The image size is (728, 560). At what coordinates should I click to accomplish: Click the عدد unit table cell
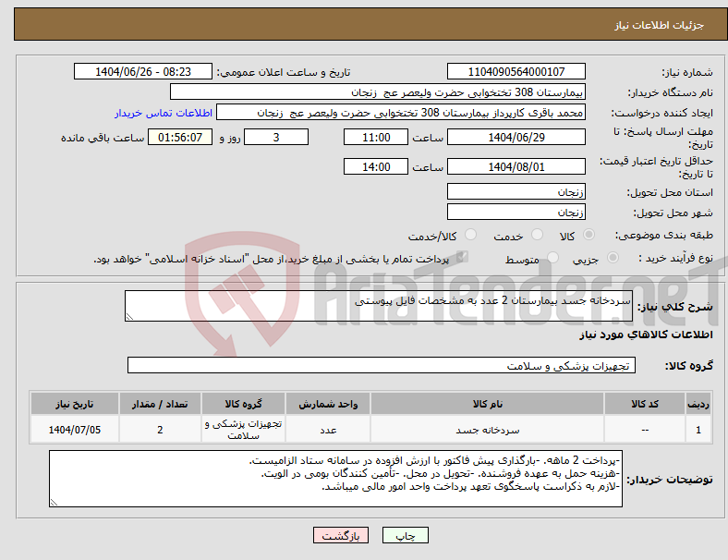pyautogui.click(x=328, y=430)
